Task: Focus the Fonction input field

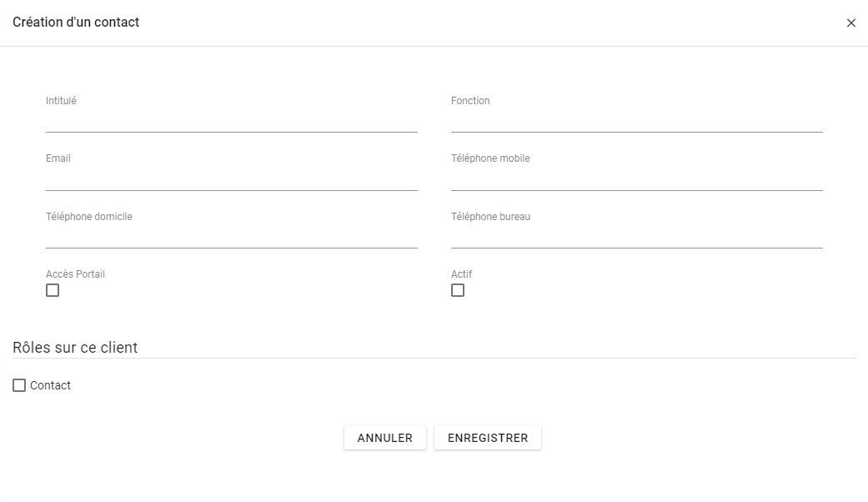Action: (636, 122)
